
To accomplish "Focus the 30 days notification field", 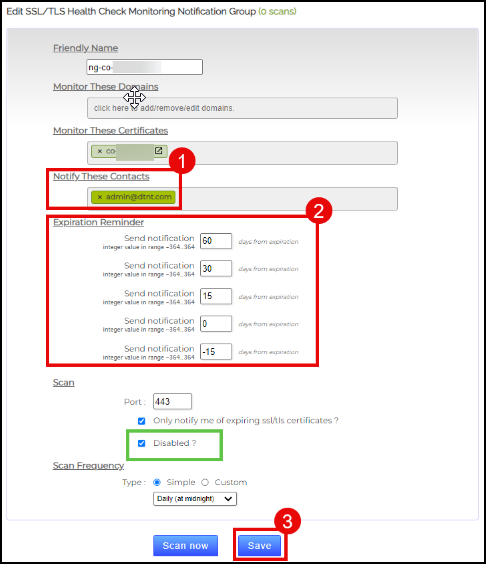I will [x=216, y=269].
